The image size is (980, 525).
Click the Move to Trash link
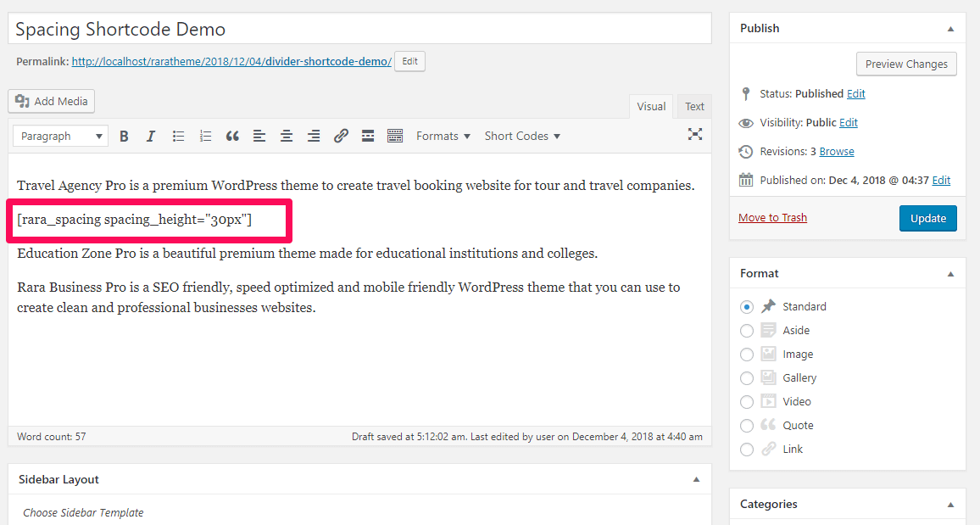(x=772, y=218)
